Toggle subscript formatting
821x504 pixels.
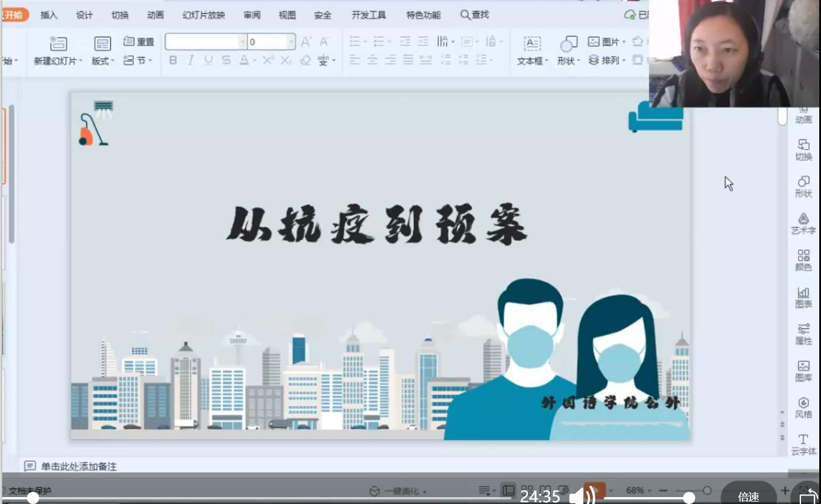(x=286, y=60)
